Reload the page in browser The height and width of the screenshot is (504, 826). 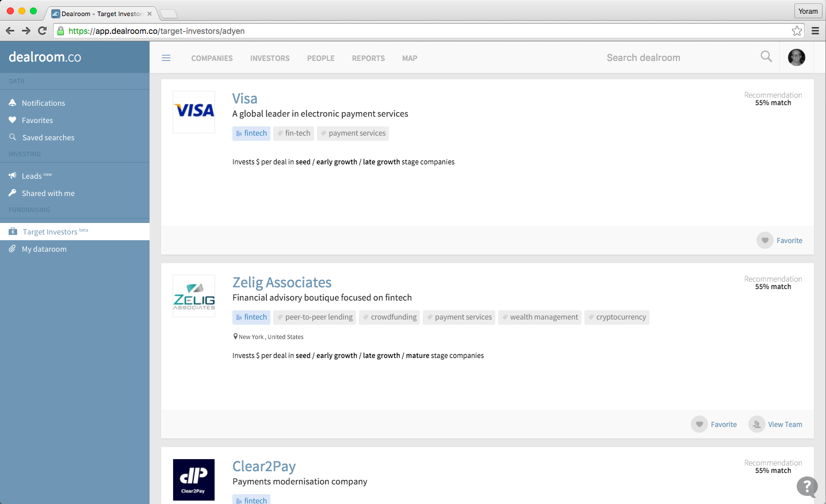(42, 31)
